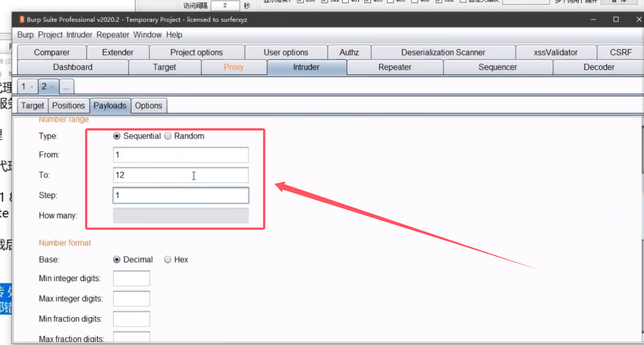Open the main Target tool tab

click(164, 67)
